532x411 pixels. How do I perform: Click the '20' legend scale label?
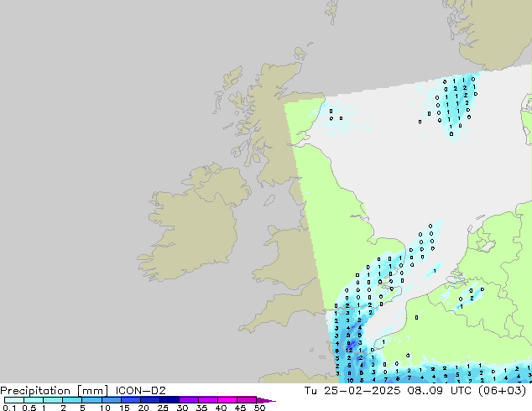(143, 408)
